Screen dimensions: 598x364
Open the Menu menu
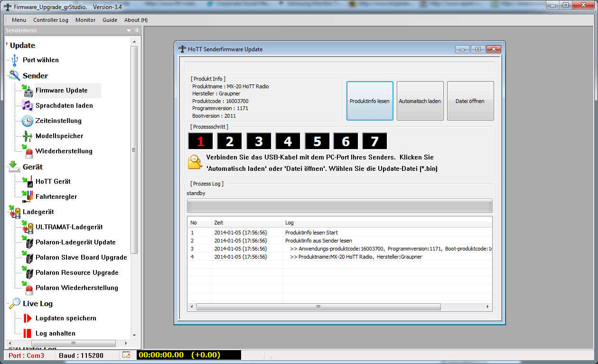[19, 20]
